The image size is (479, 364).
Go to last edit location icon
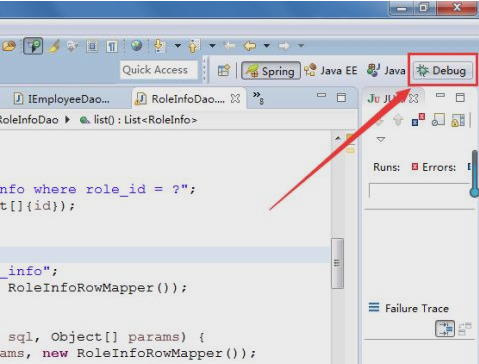[229, 45]
